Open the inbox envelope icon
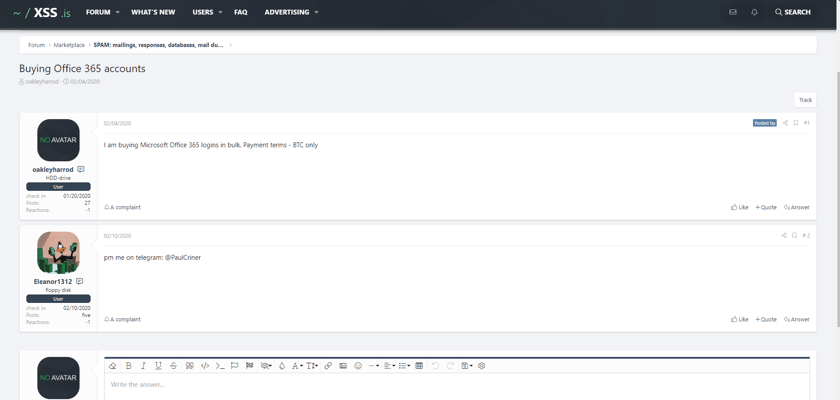Viewport: 840px width, 400px height. click(x=733, y=12)
